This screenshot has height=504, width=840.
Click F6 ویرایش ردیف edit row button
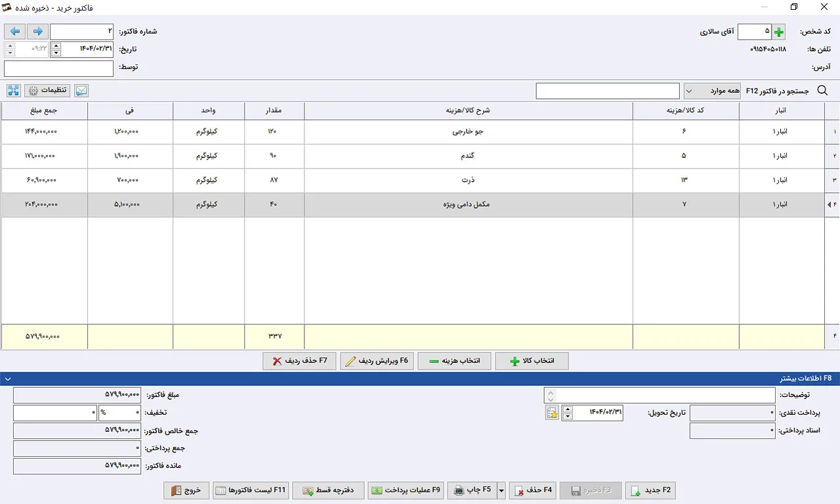(377, 361)
